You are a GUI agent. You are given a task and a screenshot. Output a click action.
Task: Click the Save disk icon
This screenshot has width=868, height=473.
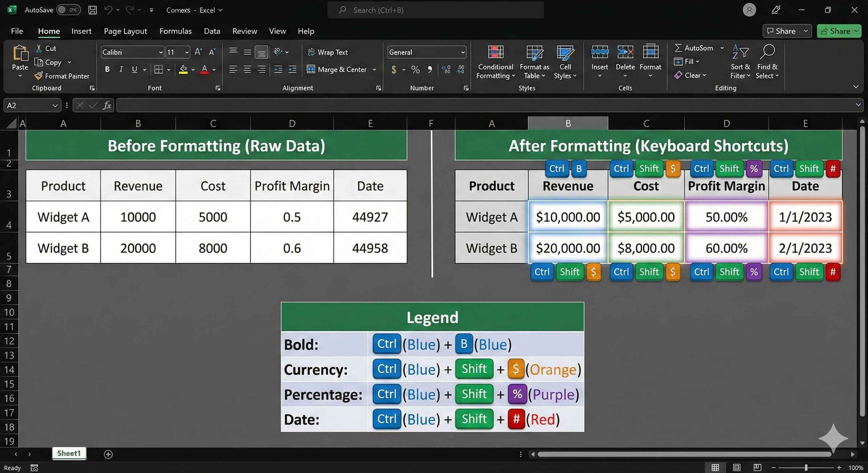click(92, 10)
